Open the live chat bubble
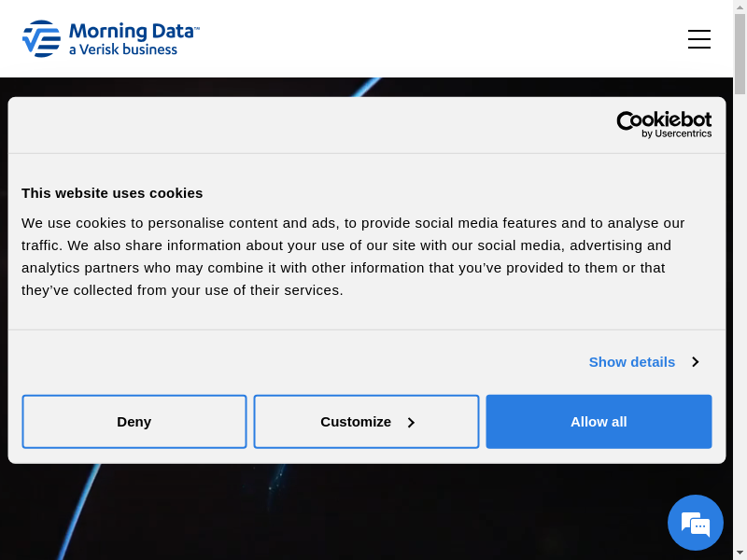The width and height of the screenshot is (747, 560). click(696, 523)
